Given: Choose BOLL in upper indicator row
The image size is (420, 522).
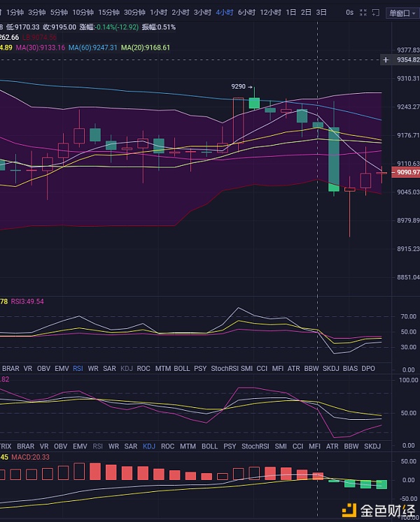Looking at the screenshot, I should (182, 369).
